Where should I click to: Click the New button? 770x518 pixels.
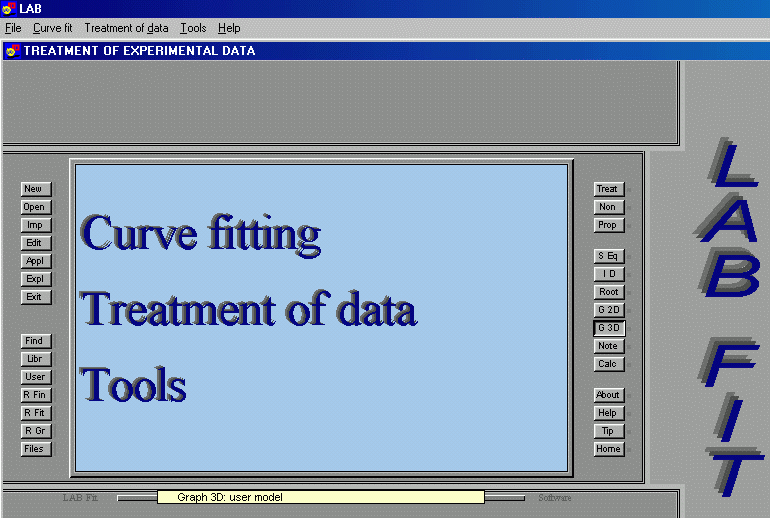(x=36, y=189)
